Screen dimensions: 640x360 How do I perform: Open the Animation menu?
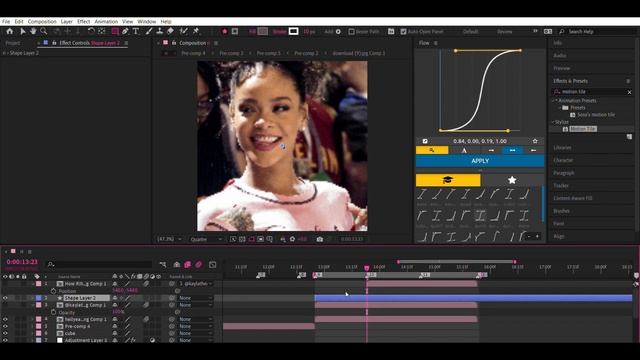[106, 21]
